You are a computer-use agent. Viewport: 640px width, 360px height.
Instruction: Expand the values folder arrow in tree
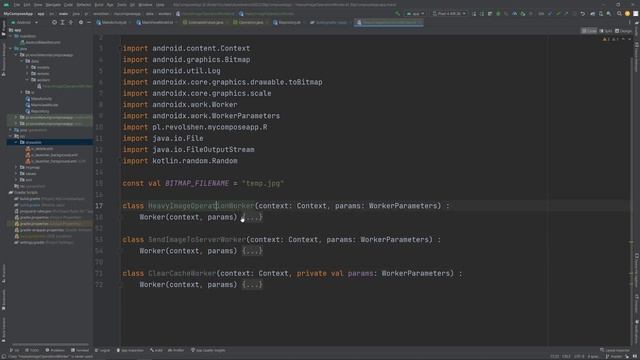point(16,173)
